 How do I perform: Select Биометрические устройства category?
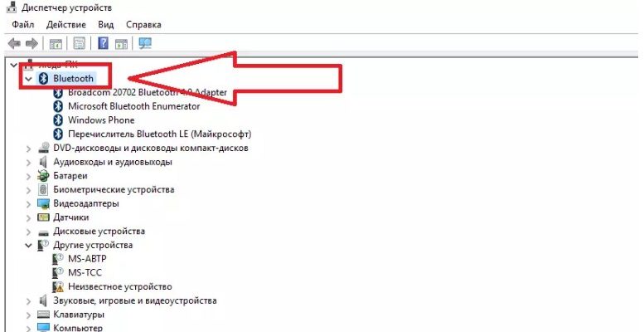[x=114, y=190]
